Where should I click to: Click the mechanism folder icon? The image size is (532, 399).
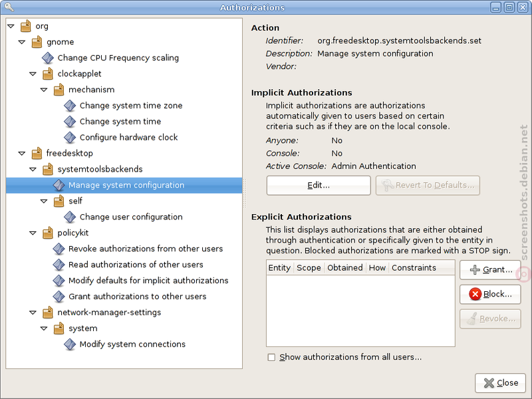[x=59, y=90]
